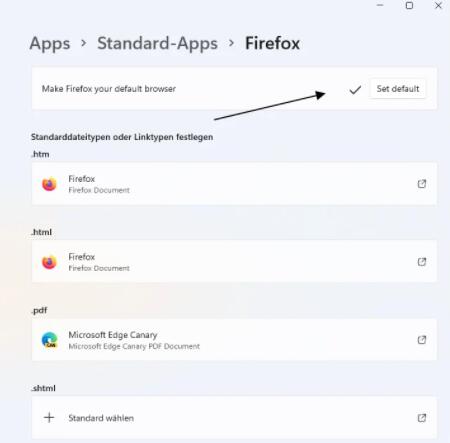
Task: Click checkmark next to Set default
Action: [x=355, y=89]
